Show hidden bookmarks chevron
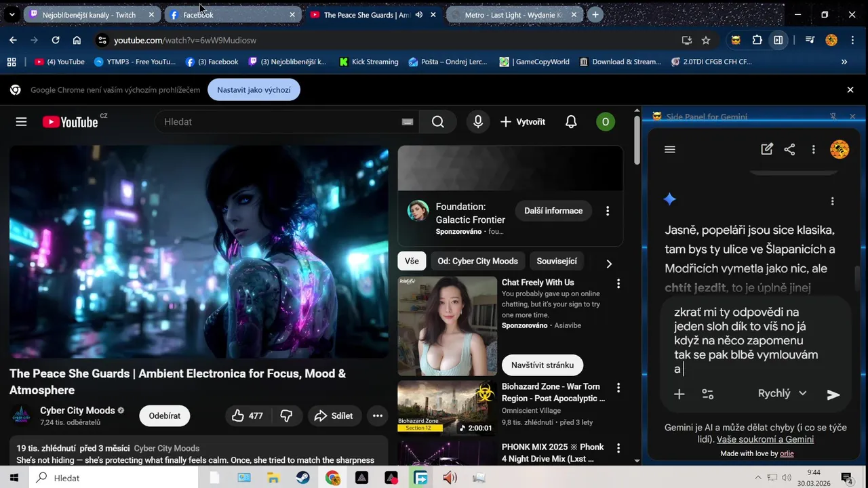The height and width of the screenshot is (488, 868). click(844, 62)
